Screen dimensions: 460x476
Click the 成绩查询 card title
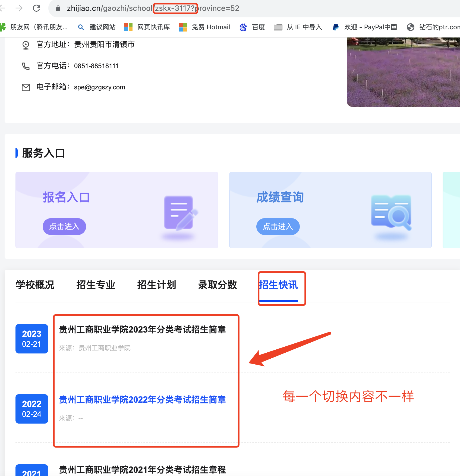click(280, 197)
